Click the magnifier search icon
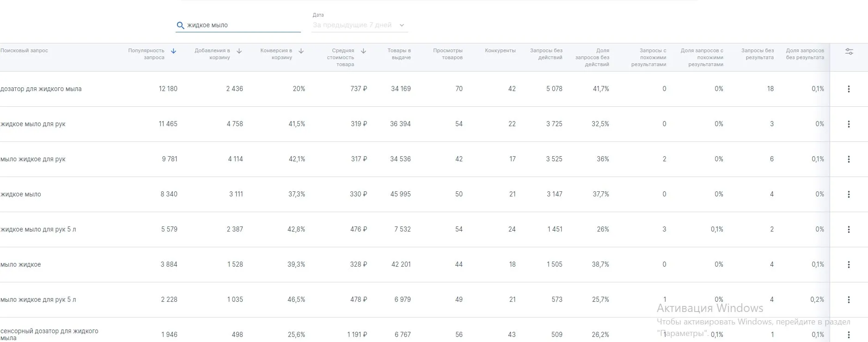868x342 pixels. tap(180, 25)
